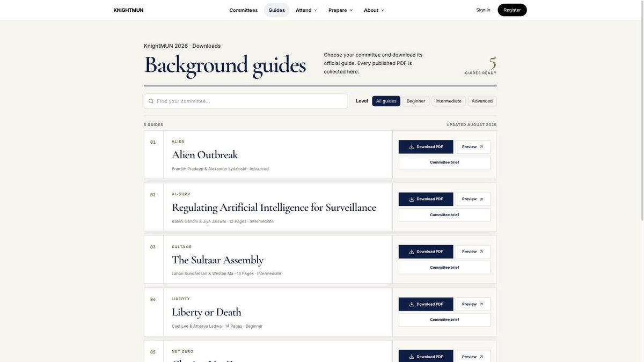Click the search magnifier icon
Image resolution: width=644 pixels, height=362 pixels.
click(151, 101)
